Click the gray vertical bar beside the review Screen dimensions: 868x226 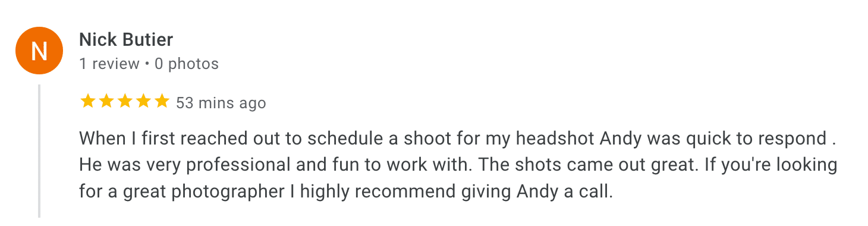39,151
